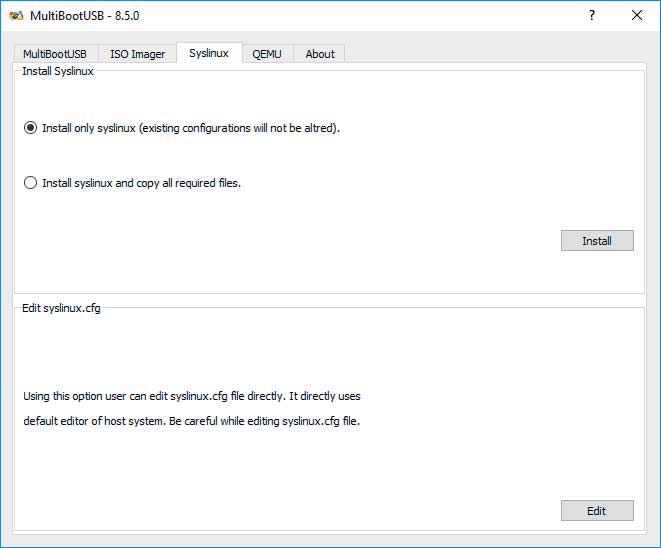Viewport: 661px width, 548px height.
Task: Click the 'Install Syslinux' group box heading
Action: point(58,71)
